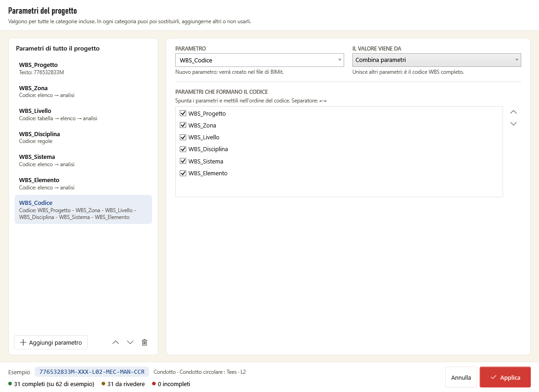Move project parameter down in left list
539x392 pixels.
tap(130, 342)
